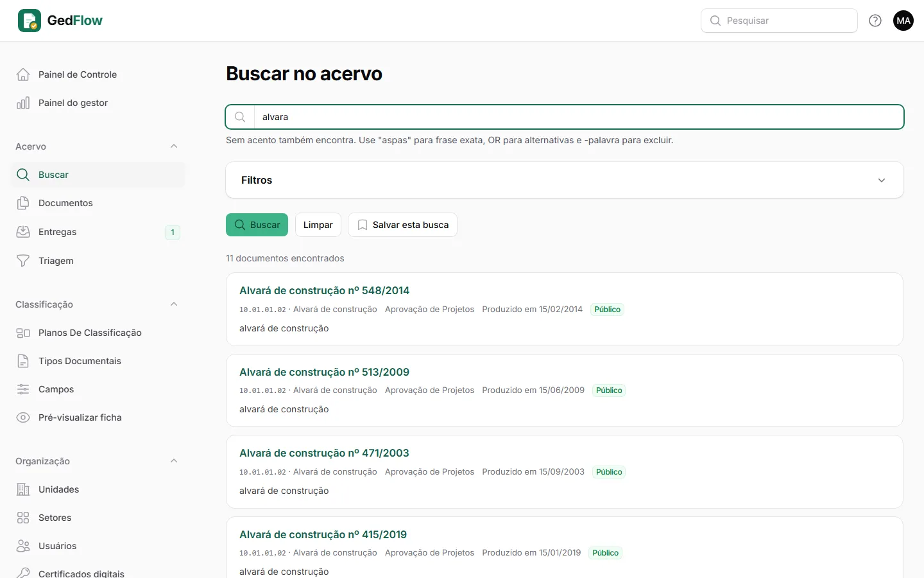
Task: Open the MA user avatar menu
Action: click(903, 21)
